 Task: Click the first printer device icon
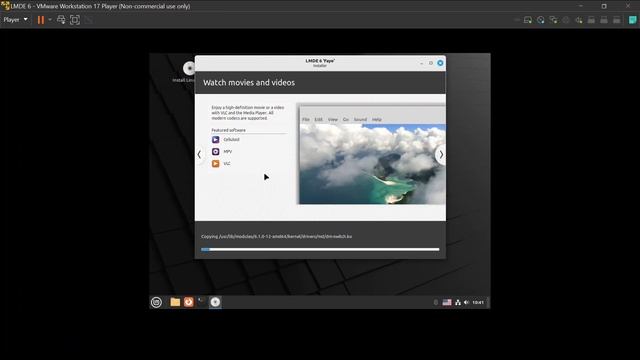pos(591,20)
